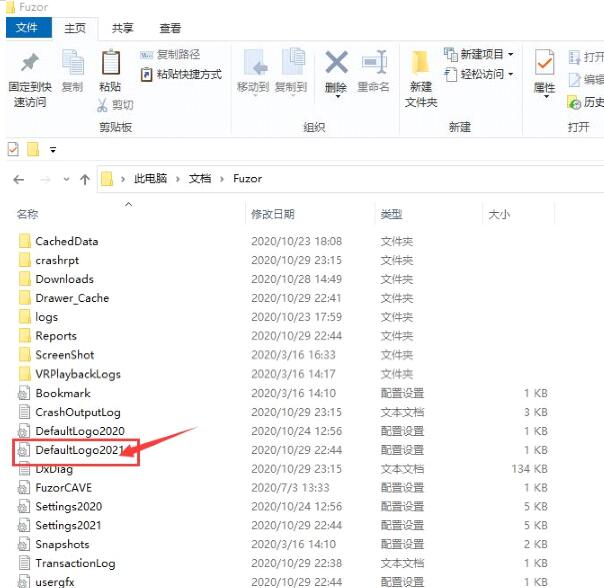Switch to the Share (共享) tab

[122, 29]
